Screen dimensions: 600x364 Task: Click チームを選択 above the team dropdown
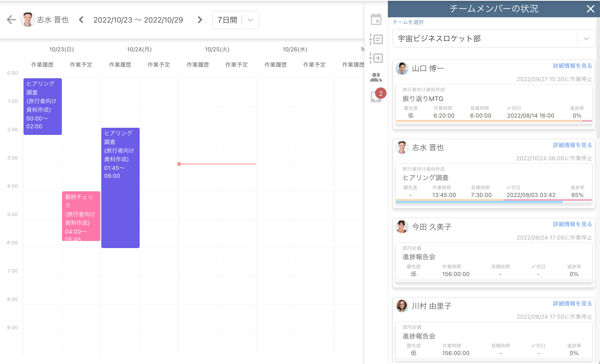tap(408, 22)
